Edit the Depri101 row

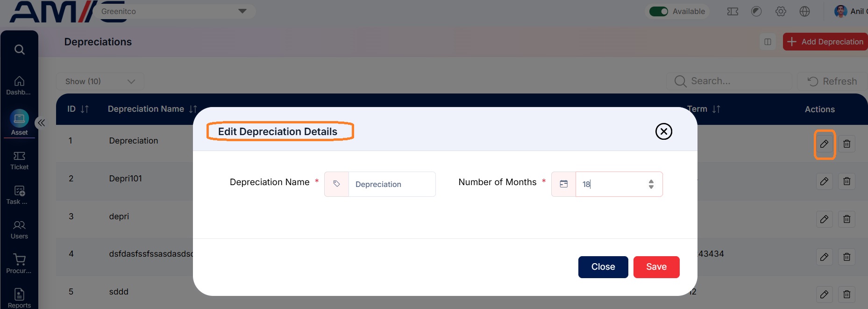[x=824, y=181]
